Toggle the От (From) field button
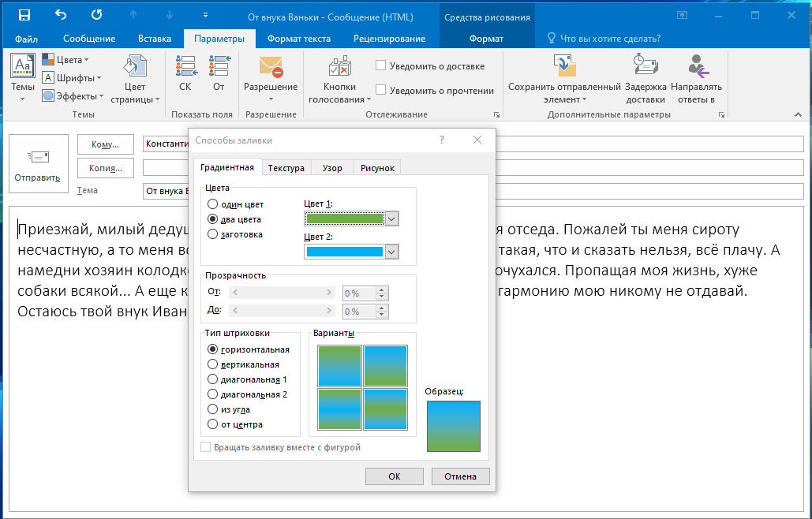The width and height of the screenshot is (812, 519). tap(219, 74)
